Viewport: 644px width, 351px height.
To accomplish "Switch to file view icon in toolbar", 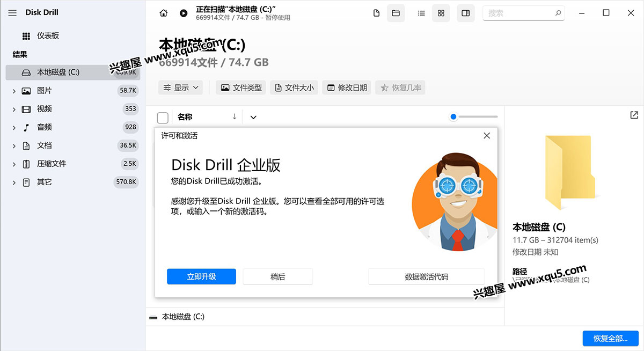I will click(377, 13).
